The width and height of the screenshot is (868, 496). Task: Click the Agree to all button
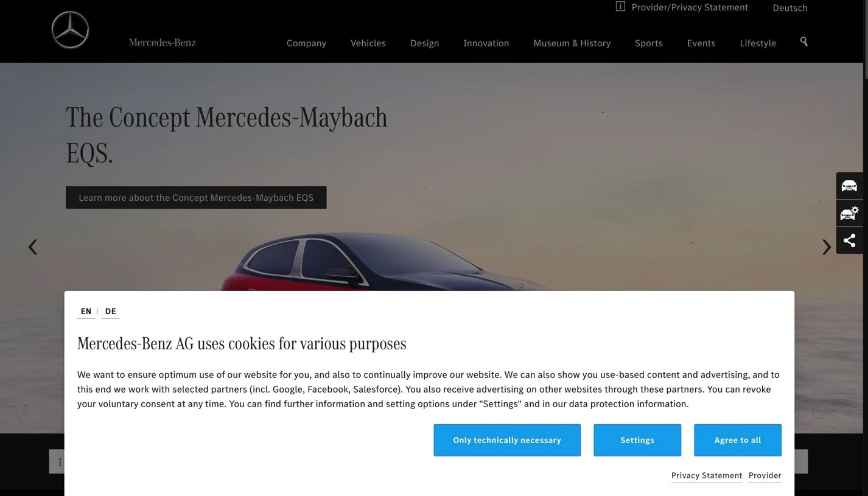click(738, 440)
